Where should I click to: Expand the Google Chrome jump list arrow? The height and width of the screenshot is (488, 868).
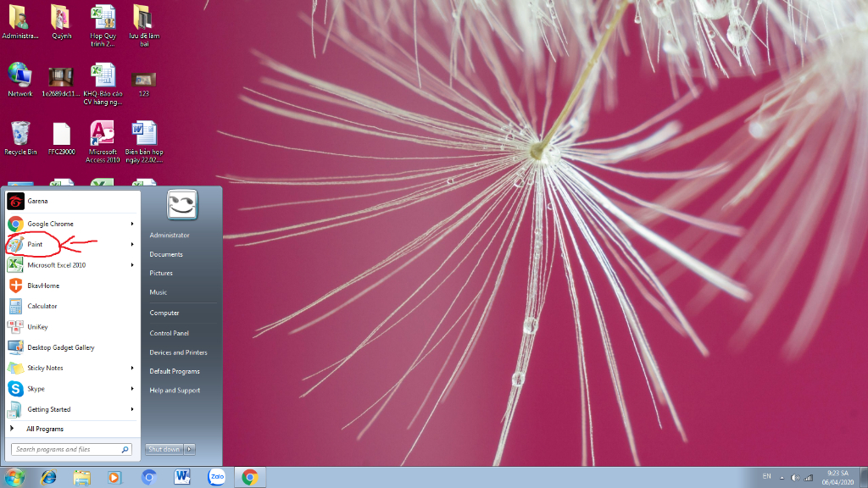(x=132, y=224)
